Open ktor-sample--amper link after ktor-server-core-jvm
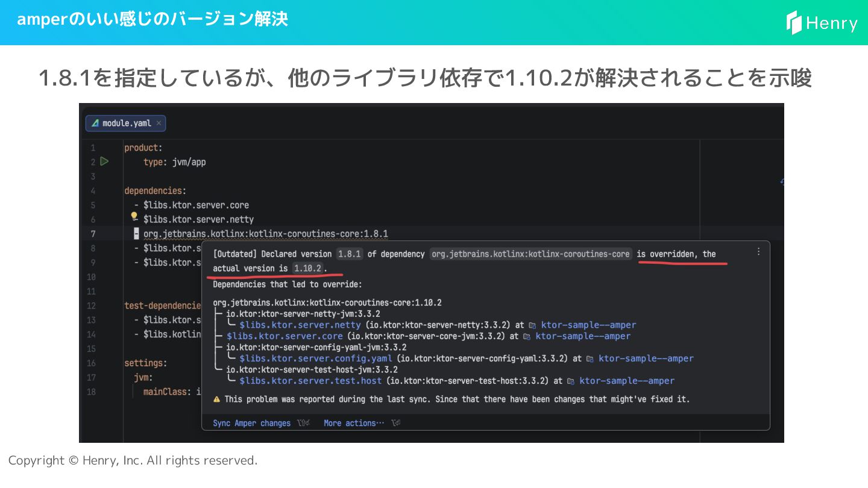 583,336
